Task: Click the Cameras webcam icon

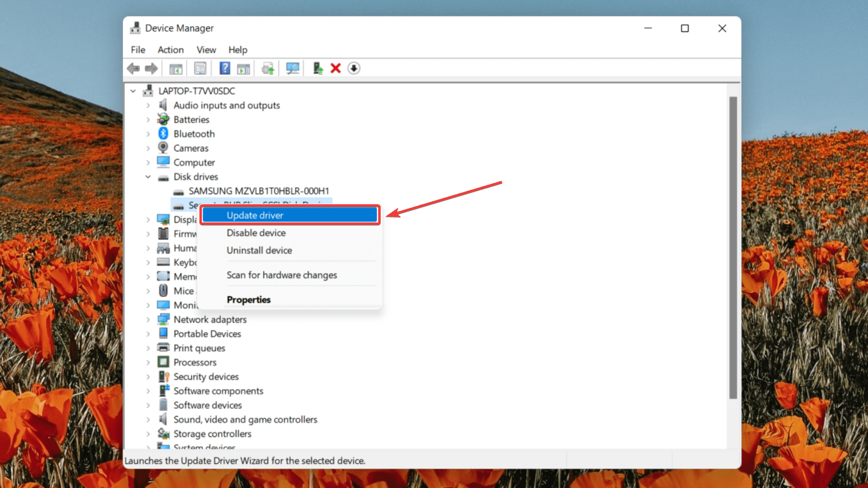Action: pyautogui.click(x=163, y=148)
